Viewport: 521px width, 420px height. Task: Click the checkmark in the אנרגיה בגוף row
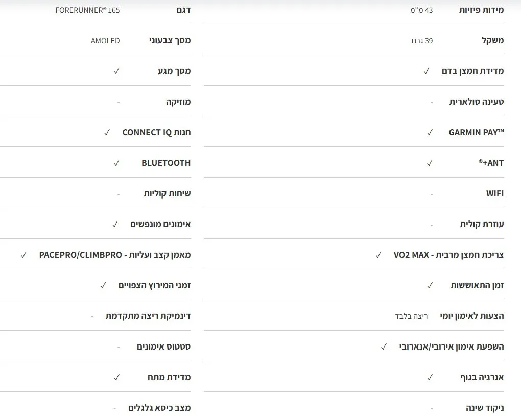pos(430,377)
